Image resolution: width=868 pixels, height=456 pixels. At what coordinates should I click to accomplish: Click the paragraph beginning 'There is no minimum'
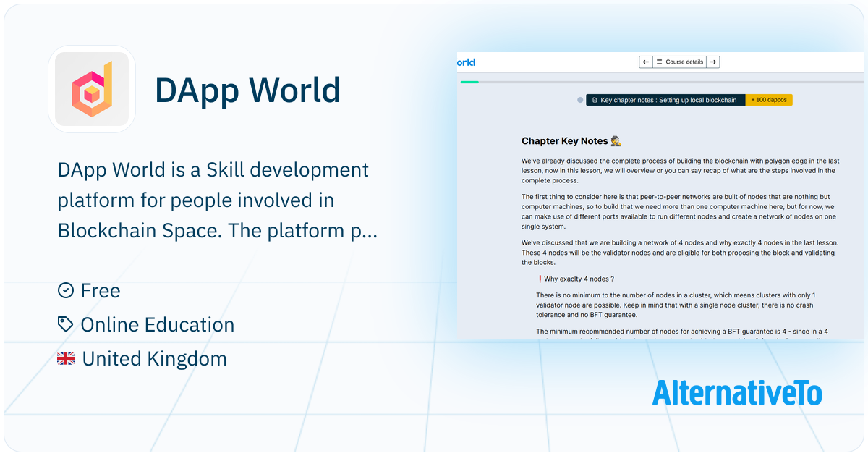(676, 305)
